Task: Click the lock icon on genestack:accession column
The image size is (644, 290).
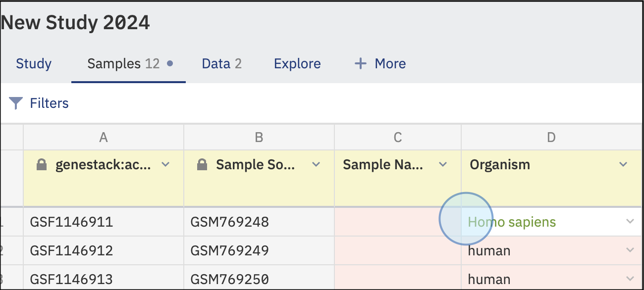Action: click(42, 165)
